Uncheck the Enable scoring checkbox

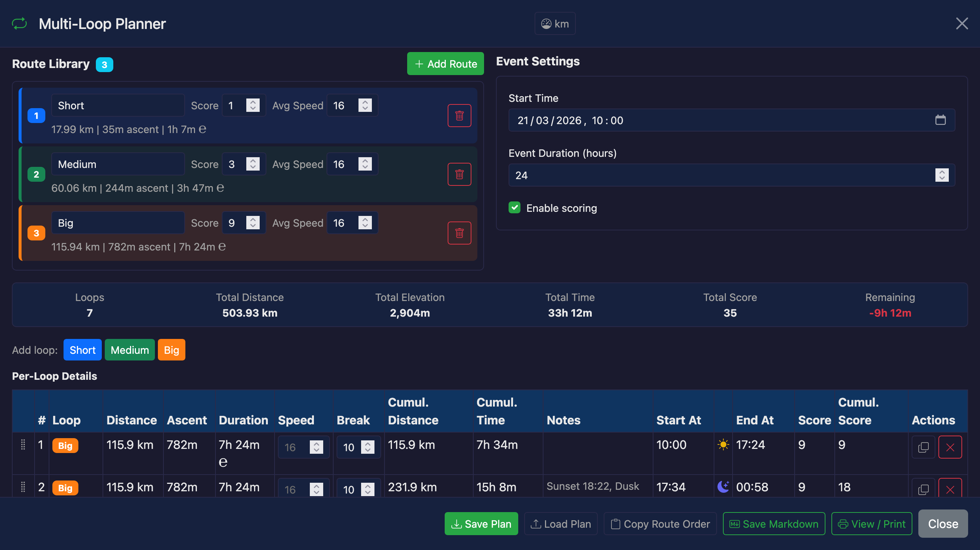tap(515, 208)
